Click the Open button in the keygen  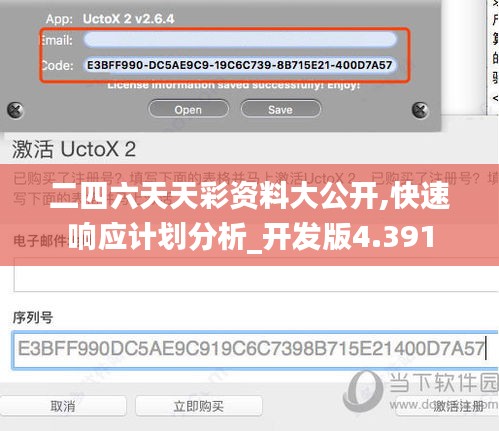click(x=188, y=109)
